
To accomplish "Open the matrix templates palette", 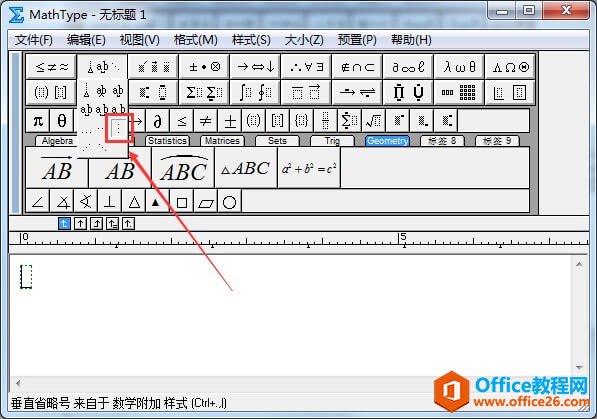I will (x=460, y=92).
